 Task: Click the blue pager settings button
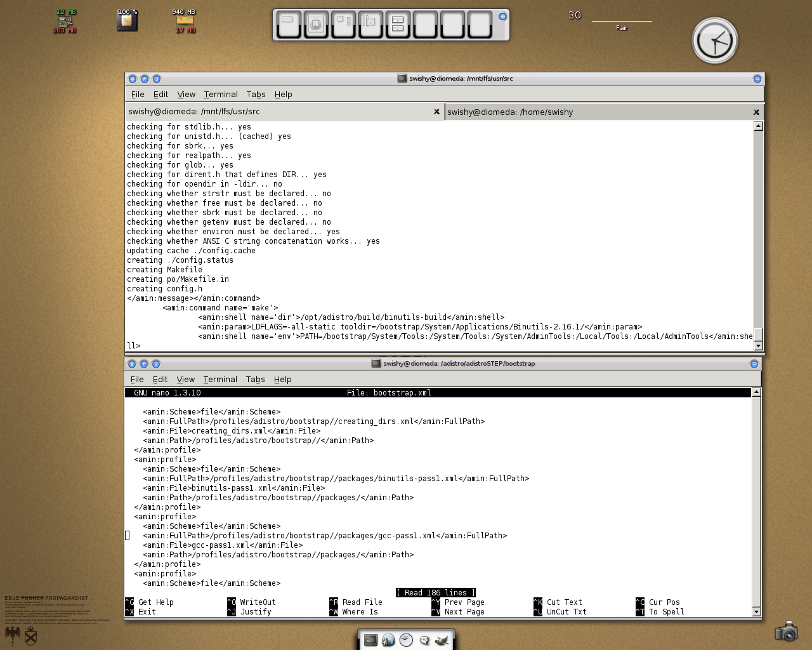click(x=502, y=17)
